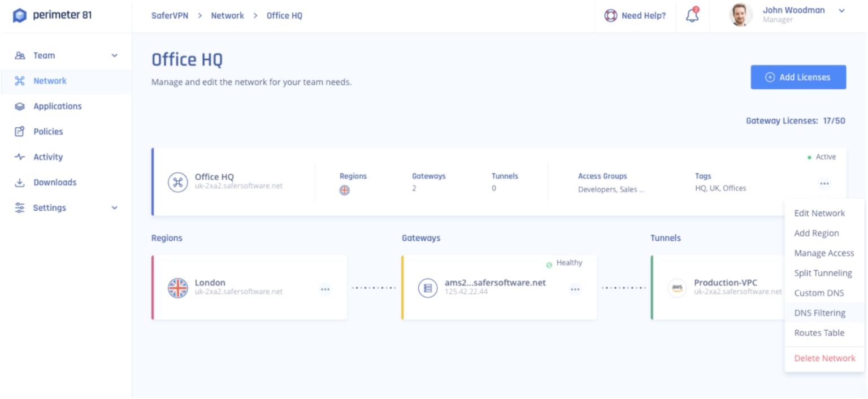Click the Healthy status icon on the gateway
The image size is (868, 399).
tap(549, 262)
